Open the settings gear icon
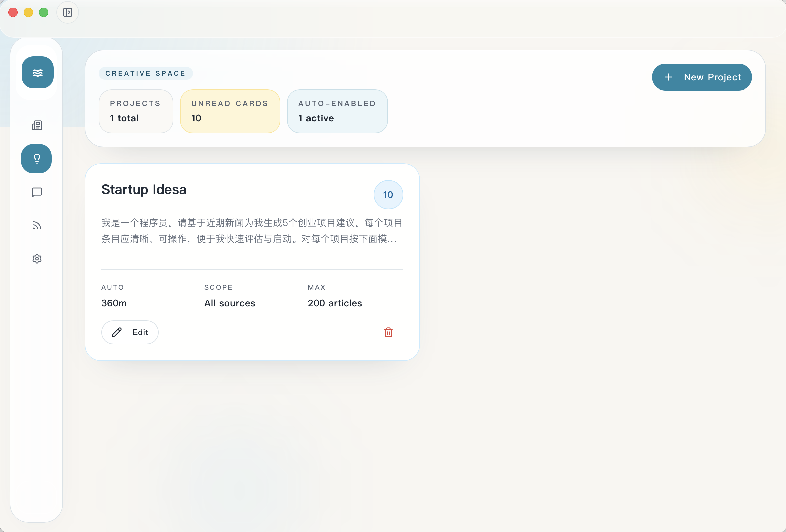Viewport: 786px width, 532px height. coord(37,259)
